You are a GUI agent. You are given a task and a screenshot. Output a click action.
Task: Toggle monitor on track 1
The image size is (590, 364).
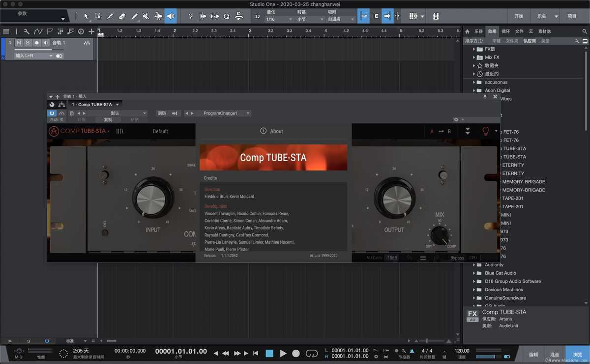coord(45,43)
